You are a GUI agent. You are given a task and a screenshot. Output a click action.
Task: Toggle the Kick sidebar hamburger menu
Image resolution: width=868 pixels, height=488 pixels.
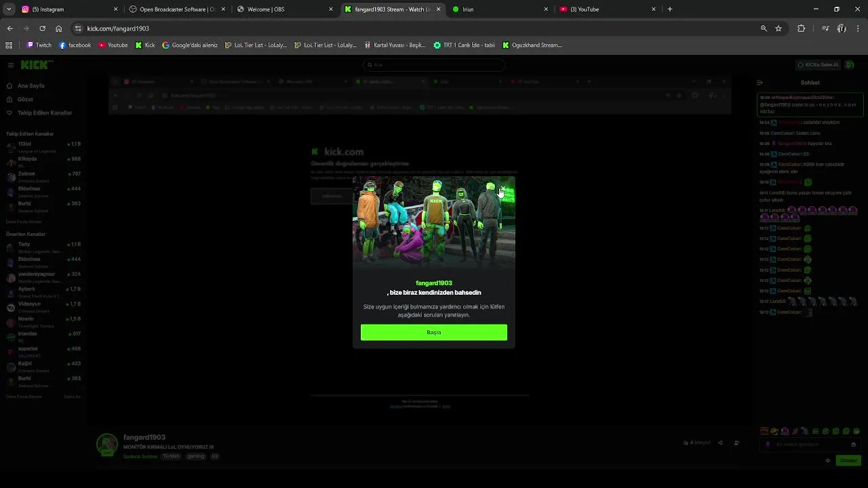pos(11,65)
